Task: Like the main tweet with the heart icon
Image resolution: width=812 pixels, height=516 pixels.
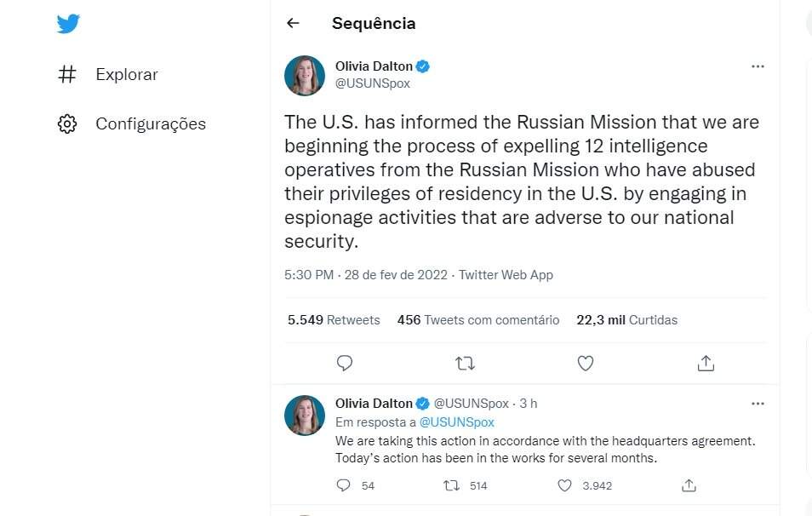Action: (586, 364)
